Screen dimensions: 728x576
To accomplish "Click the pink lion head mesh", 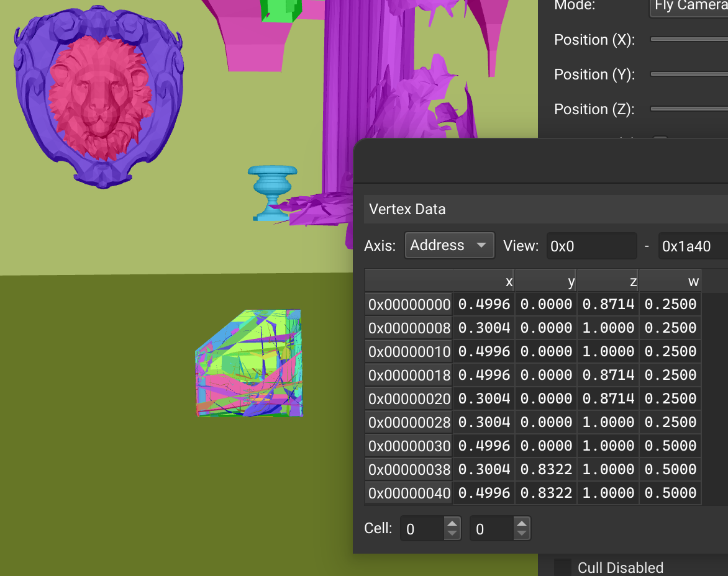I will [x=100, y=98].
